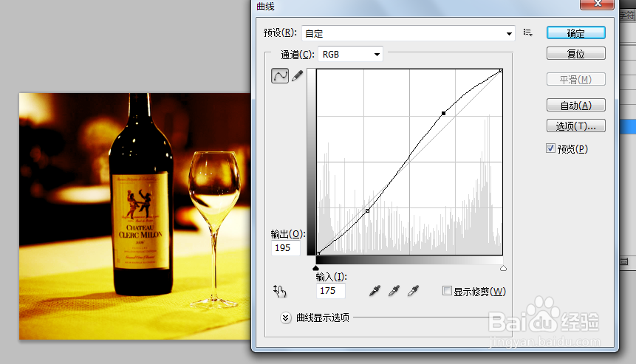Click the black point input slider
The image size is (636, 364).
coord(316,268)
